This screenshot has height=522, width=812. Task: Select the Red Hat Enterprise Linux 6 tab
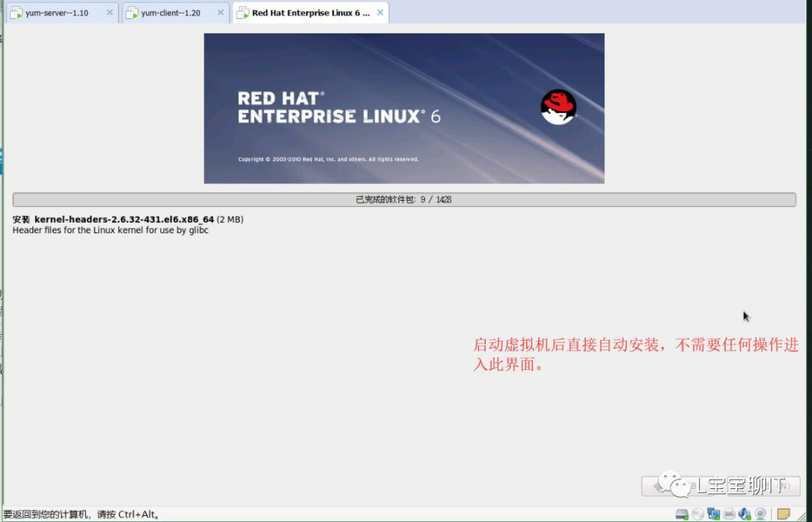pos(311,13)
